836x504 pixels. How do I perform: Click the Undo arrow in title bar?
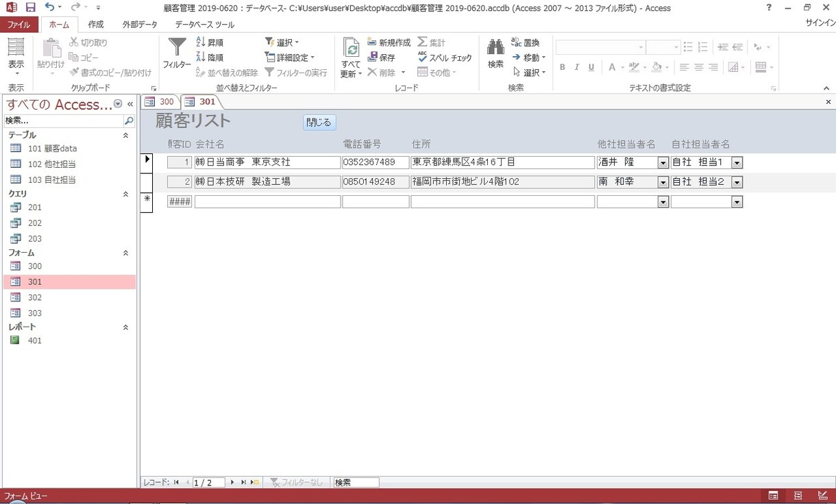pyautogui.click(x=50, y=8)
